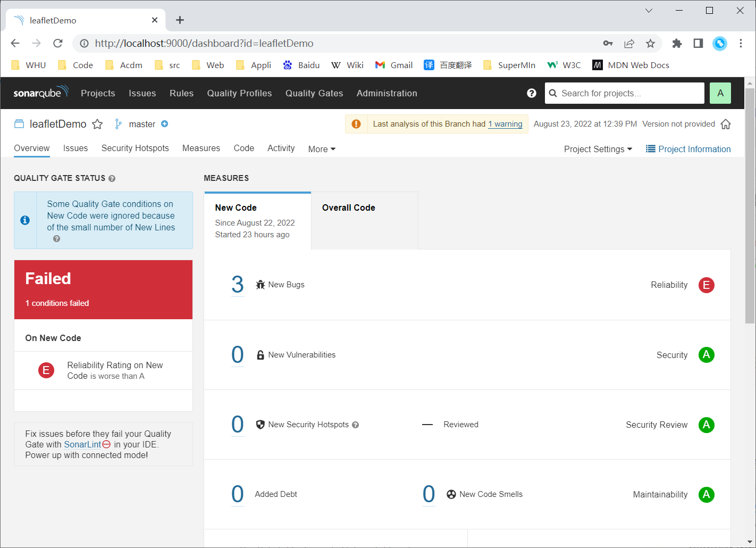The image size is (756, 548).
Task: Focus the Search for projects field
Action: [624, 93]
